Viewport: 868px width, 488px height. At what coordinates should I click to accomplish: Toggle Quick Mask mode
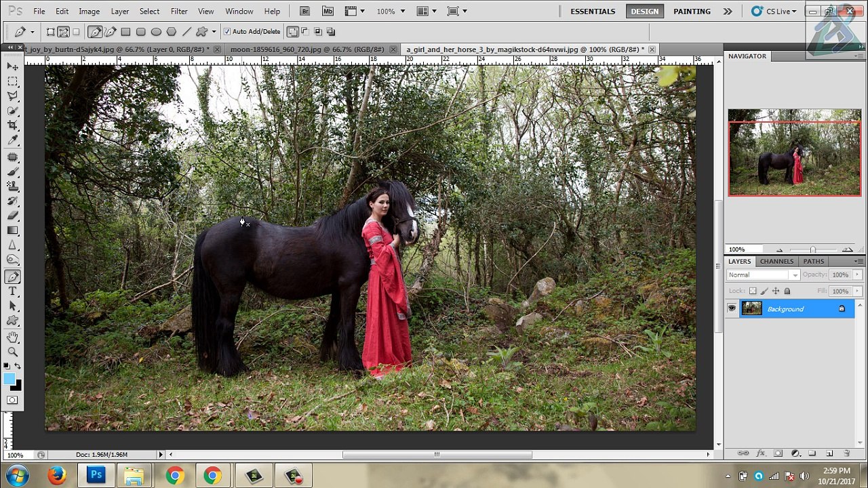12,400
